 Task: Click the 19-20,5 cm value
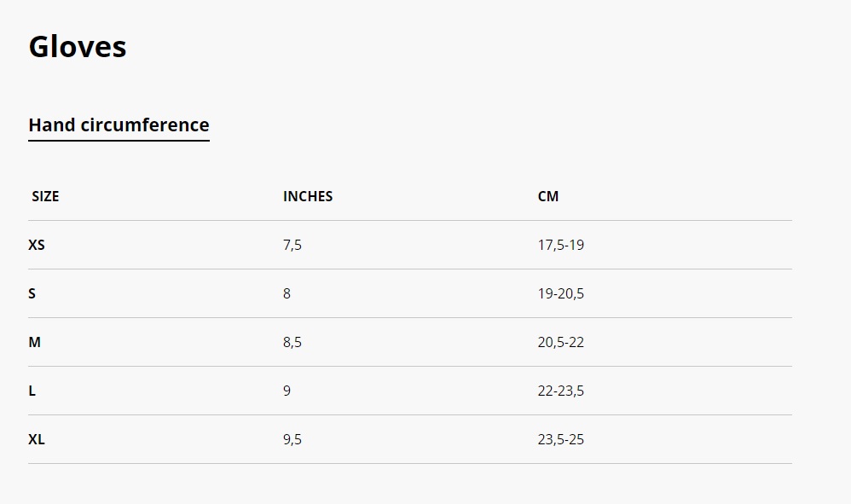coord(560,294)
